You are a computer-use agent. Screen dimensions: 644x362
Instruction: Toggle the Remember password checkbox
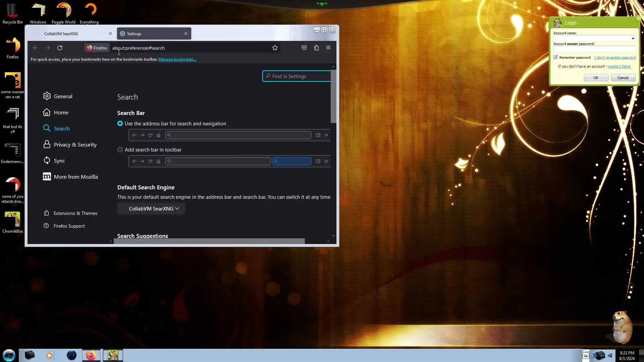pyautogui.click(x=556, y=57)
